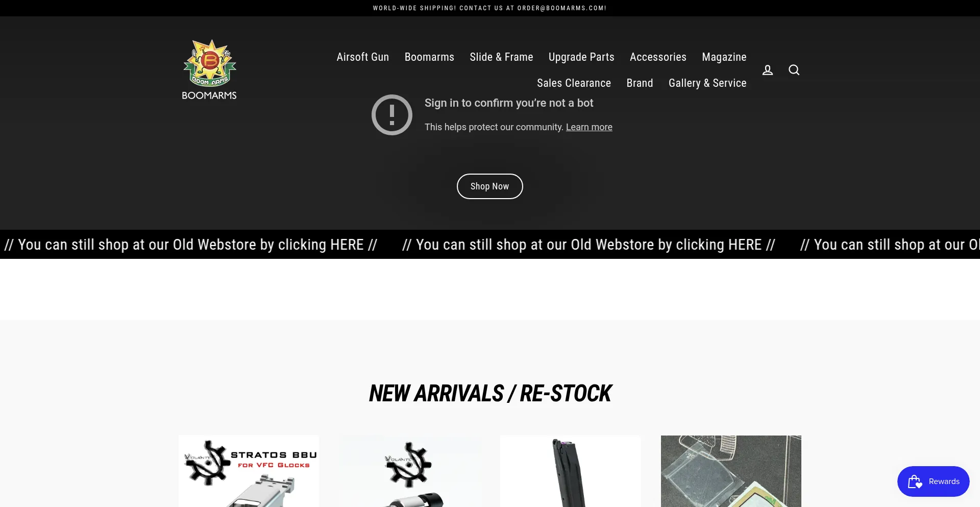The height and width of the screenshot is (507, 980).
Task: Click the Boomarms logo in the header
Action: coord(209,70)
